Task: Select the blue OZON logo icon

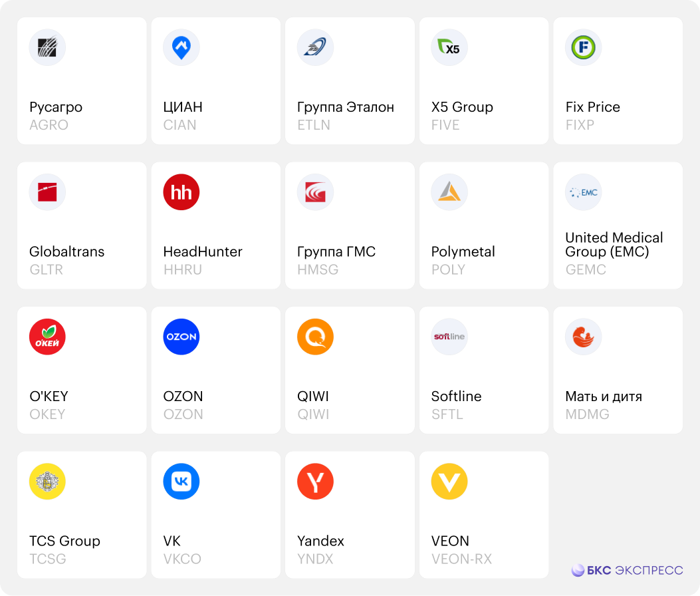Action: [x=181, y=337]
